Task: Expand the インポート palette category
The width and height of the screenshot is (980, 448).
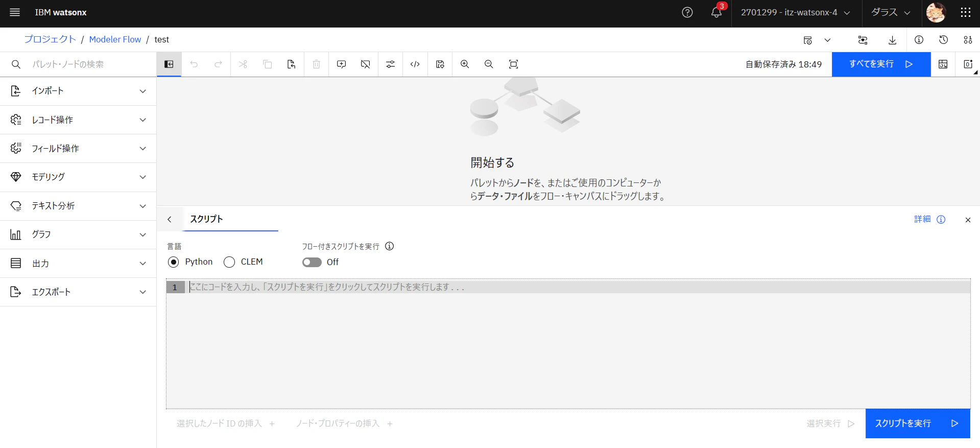Action: [x=78, y=91]
